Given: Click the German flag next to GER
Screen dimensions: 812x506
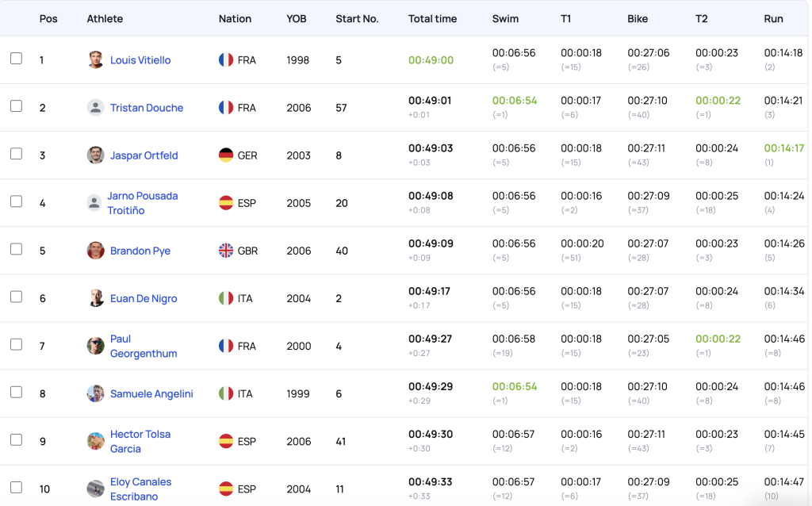Looking at the screenshot, I should tap(226, 155).
